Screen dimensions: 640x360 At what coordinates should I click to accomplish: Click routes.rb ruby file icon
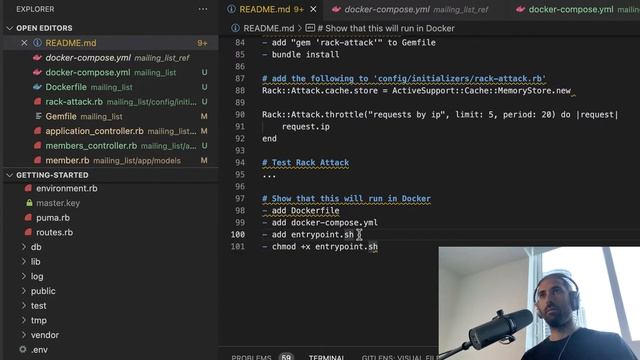(28, 232)
